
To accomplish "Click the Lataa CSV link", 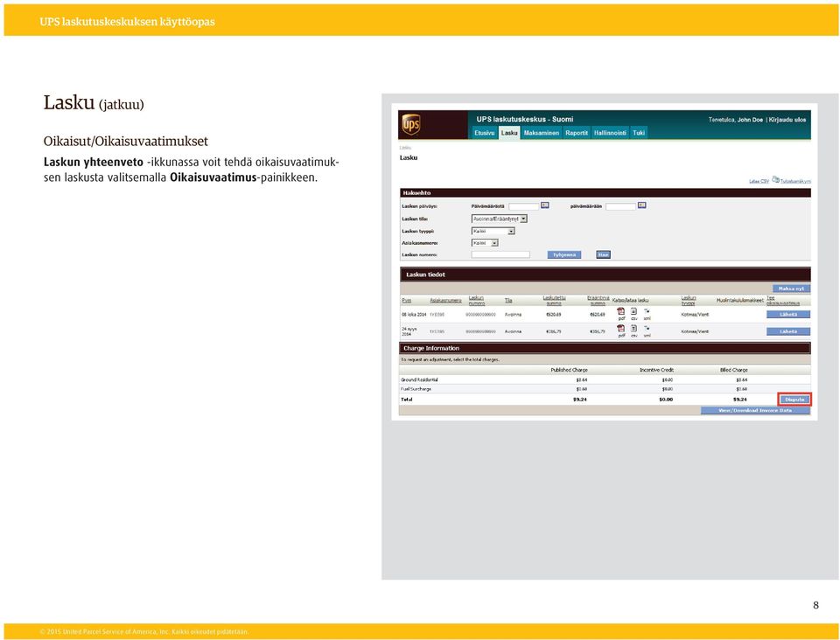I will click(x=759, y=181).
